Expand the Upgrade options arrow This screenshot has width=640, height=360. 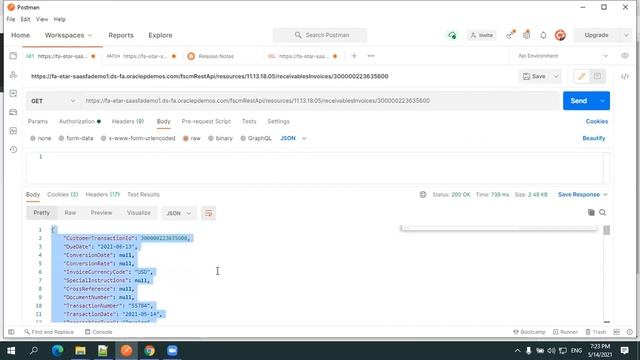(626, 36)
